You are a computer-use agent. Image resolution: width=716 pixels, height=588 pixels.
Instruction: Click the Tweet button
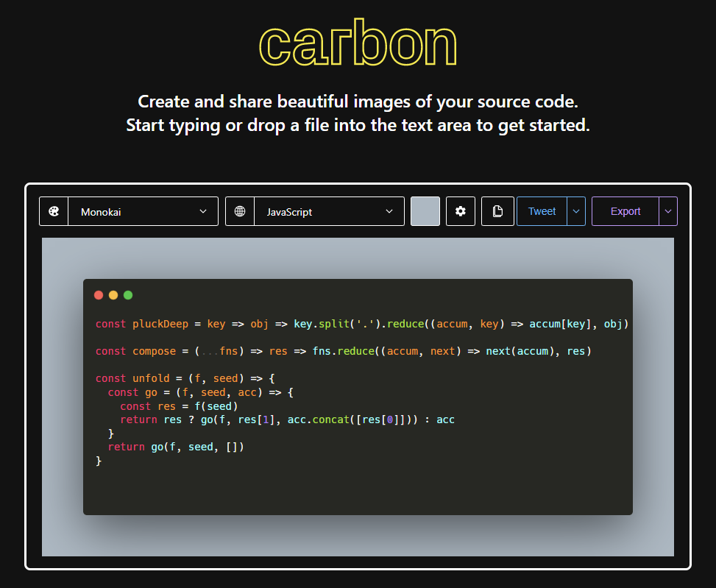[x=542, y=211]
